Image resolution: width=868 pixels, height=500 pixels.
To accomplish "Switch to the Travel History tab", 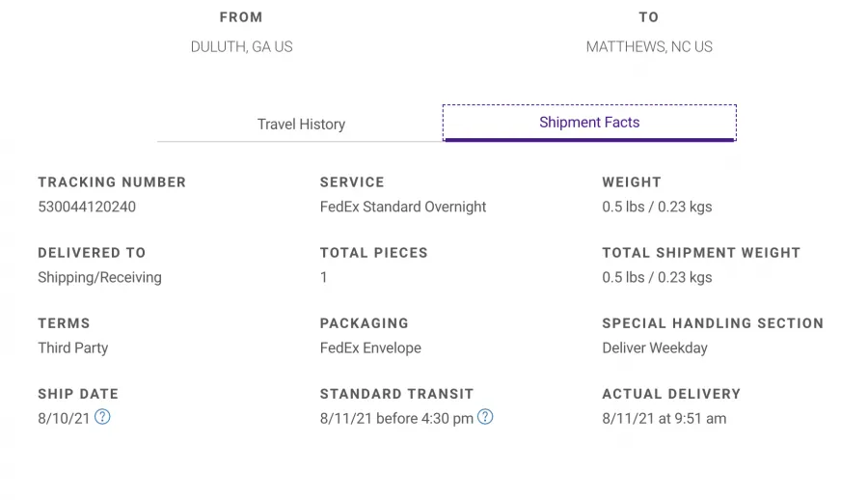I will click(301, 124).
